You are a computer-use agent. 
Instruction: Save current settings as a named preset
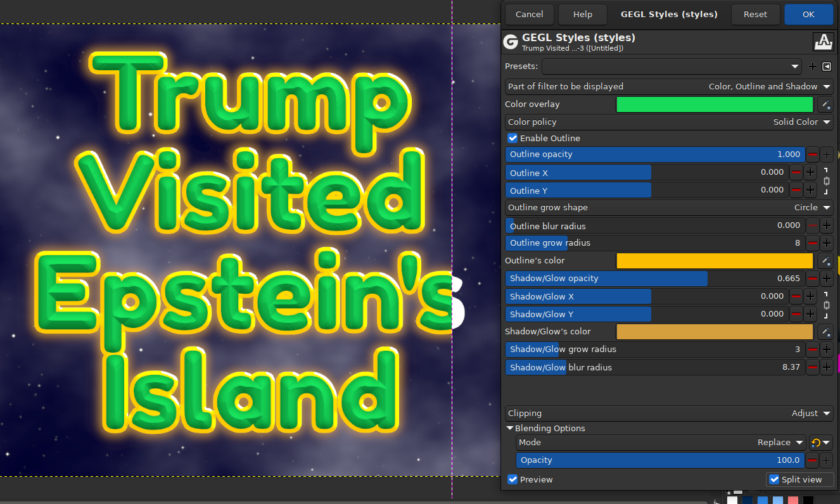point(813,66)
